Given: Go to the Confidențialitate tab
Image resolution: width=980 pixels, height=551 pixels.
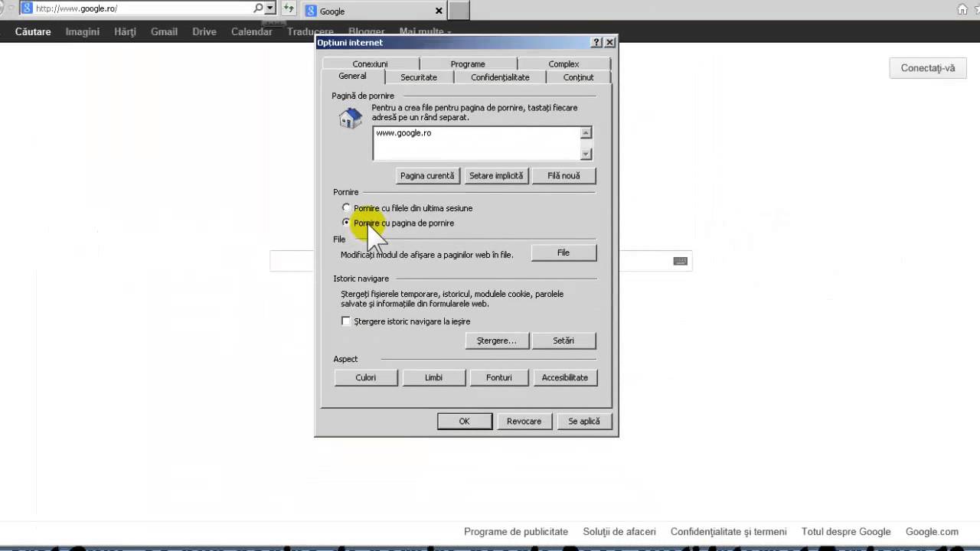Looking at the screenshot, I should coord(500,77).
